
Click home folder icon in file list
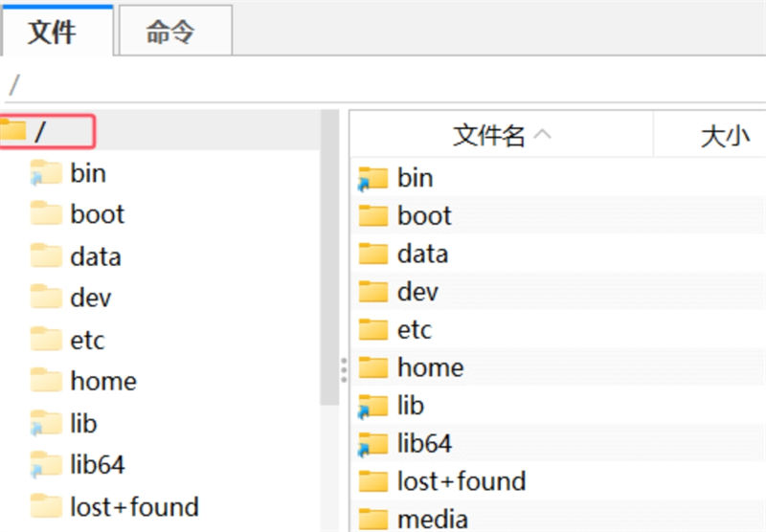click(x=372, y=367)
